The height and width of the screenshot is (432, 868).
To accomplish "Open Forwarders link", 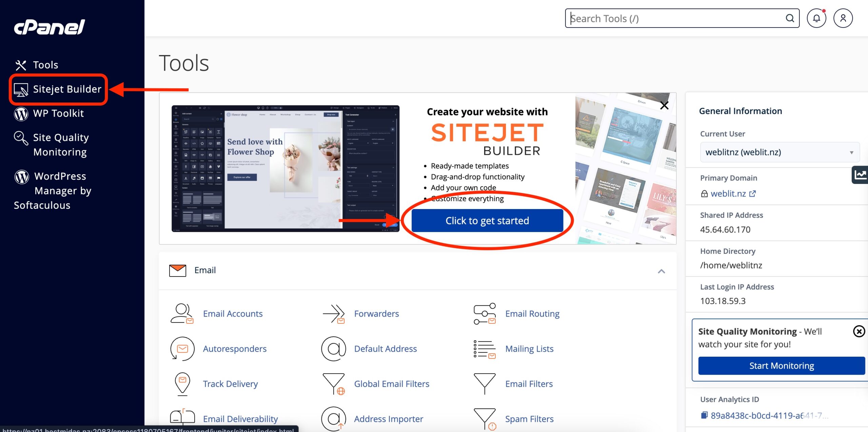I will tap(377, 314).
